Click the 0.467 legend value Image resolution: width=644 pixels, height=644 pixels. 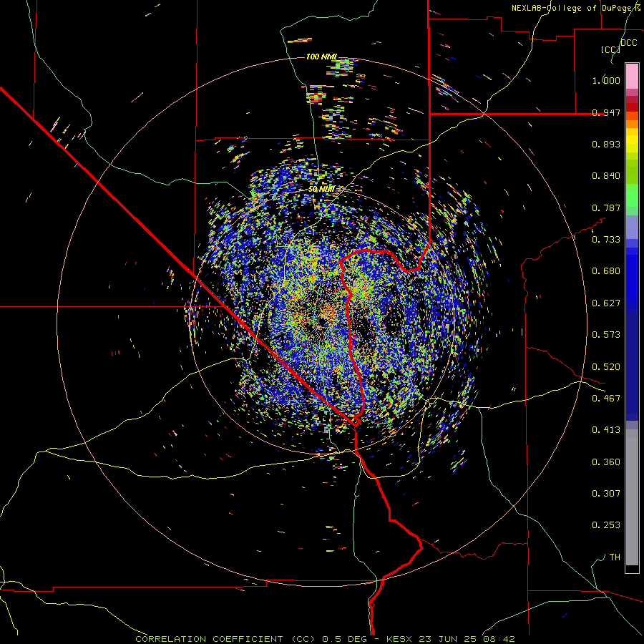[x=606, y=399]
